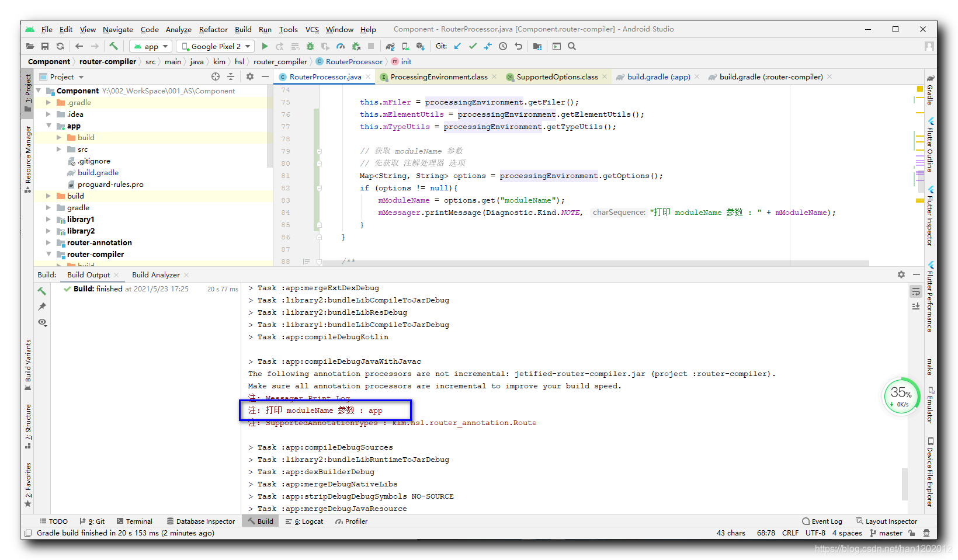This screenshot has height=560, width=958.
Task: Save all files using the disk icon
Action: coord(45,46)
